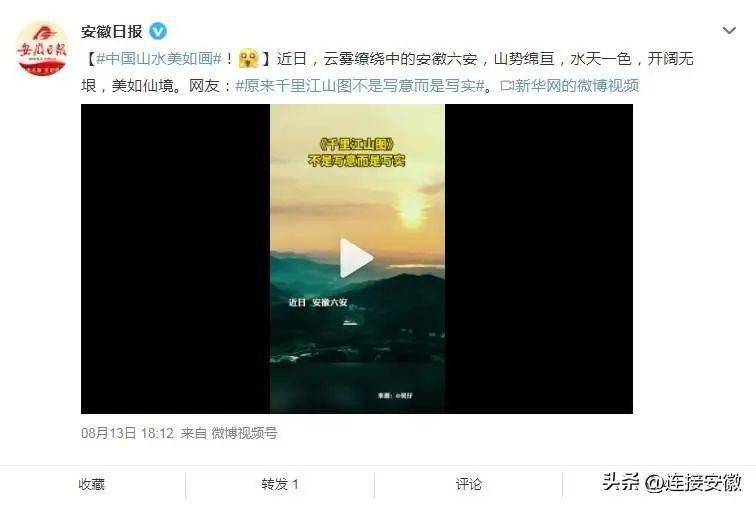Click the blue verified badge icon

[158, 31]
